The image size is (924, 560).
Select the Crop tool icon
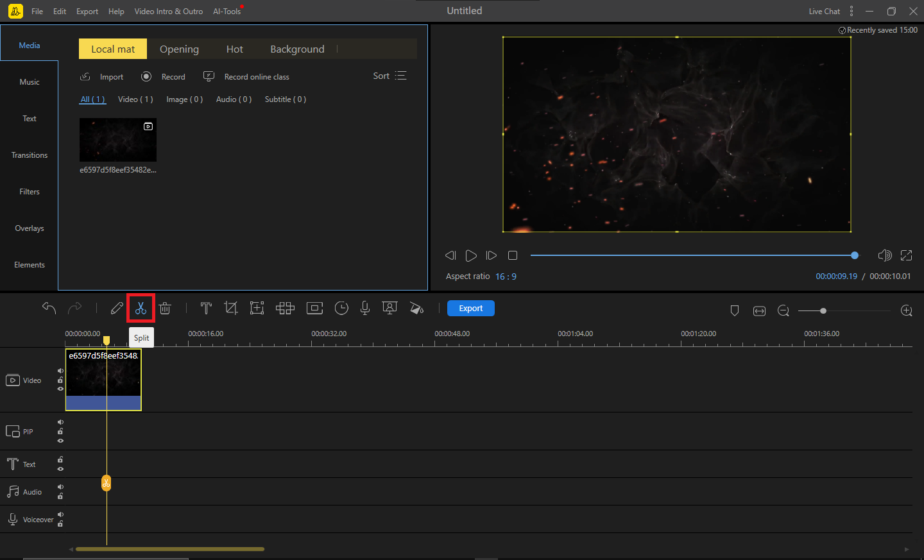tap(231, 309)
